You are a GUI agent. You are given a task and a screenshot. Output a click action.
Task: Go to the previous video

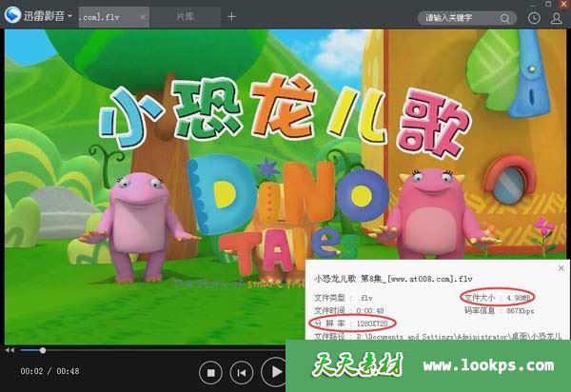(x=243, y=371)
